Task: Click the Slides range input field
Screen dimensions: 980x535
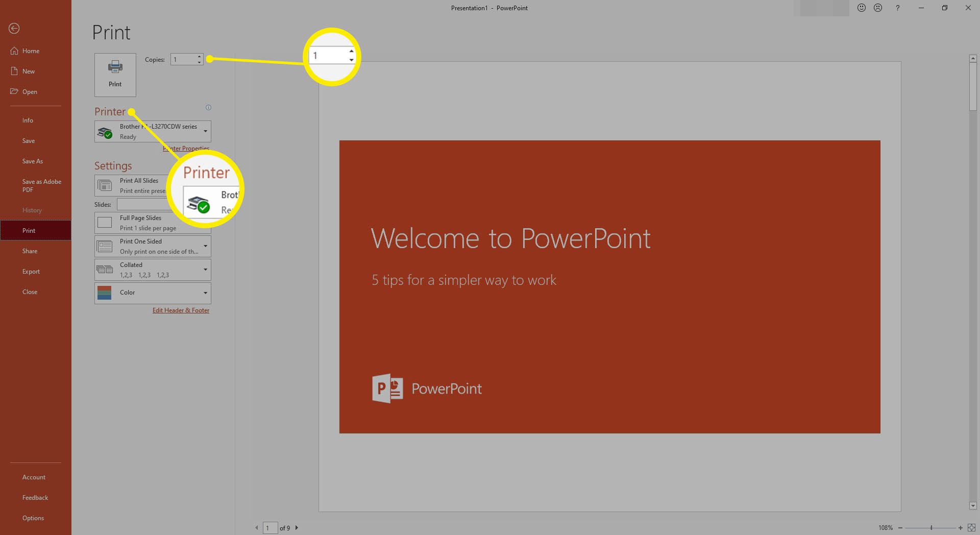Action: tap(145, 204)
